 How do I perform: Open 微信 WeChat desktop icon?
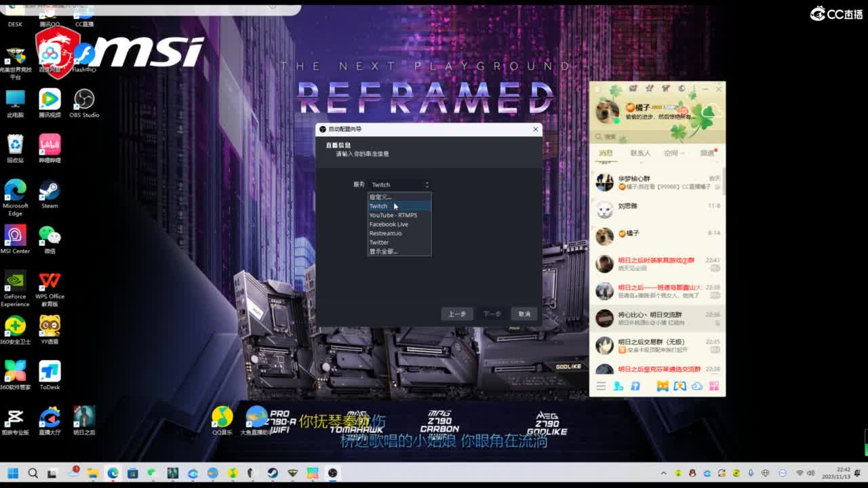coord(50,239)
